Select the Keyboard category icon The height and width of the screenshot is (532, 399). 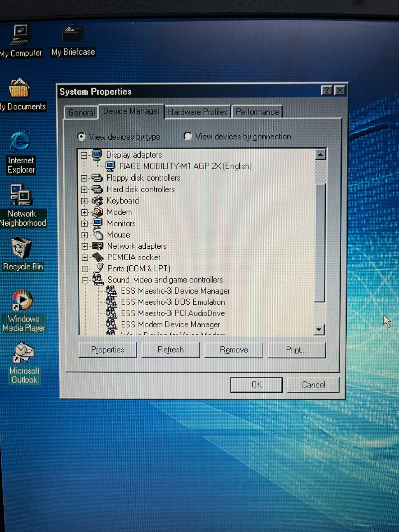pos(97,200)
